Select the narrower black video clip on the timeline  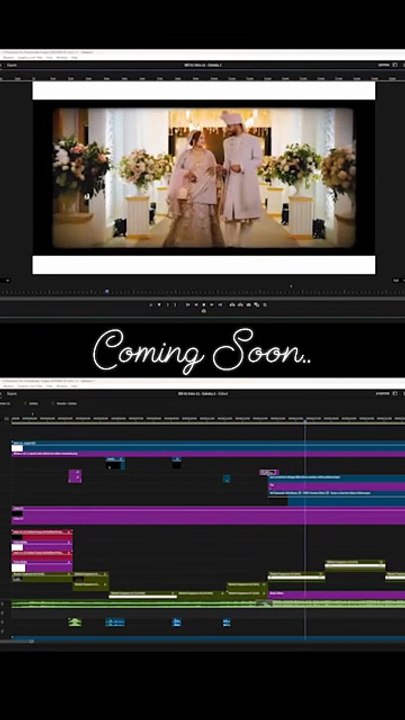[177, 463]
